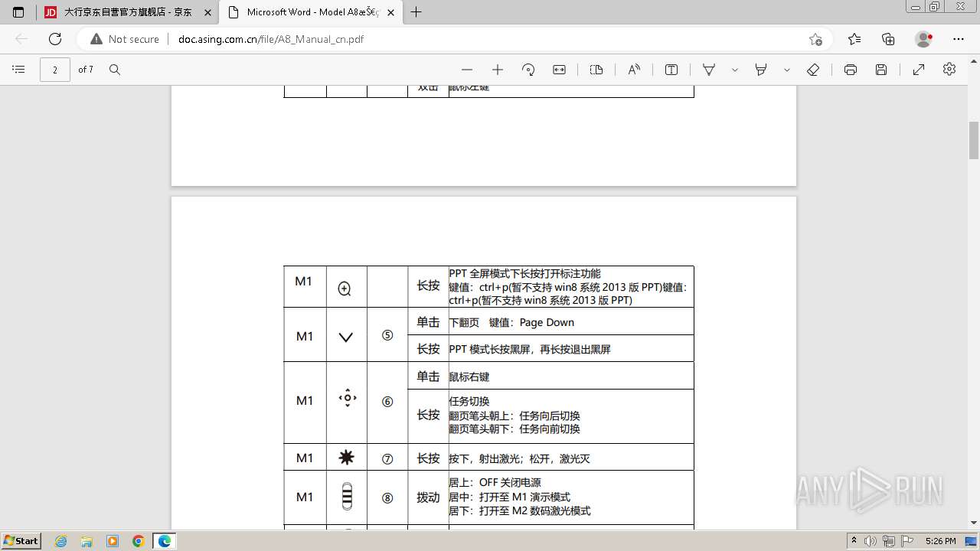Select the Highlight tool

(x=761, y=70)
